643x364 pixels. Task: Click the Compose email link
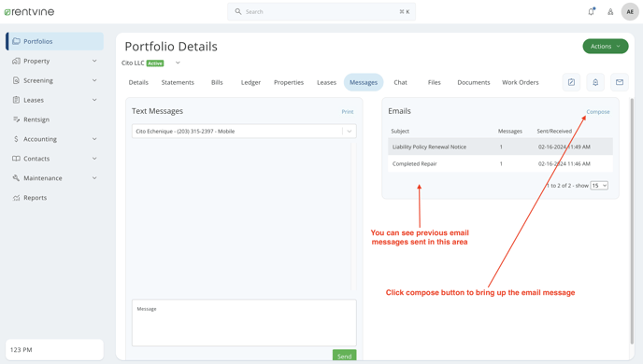pyautogui.click(x=598, y=112)
